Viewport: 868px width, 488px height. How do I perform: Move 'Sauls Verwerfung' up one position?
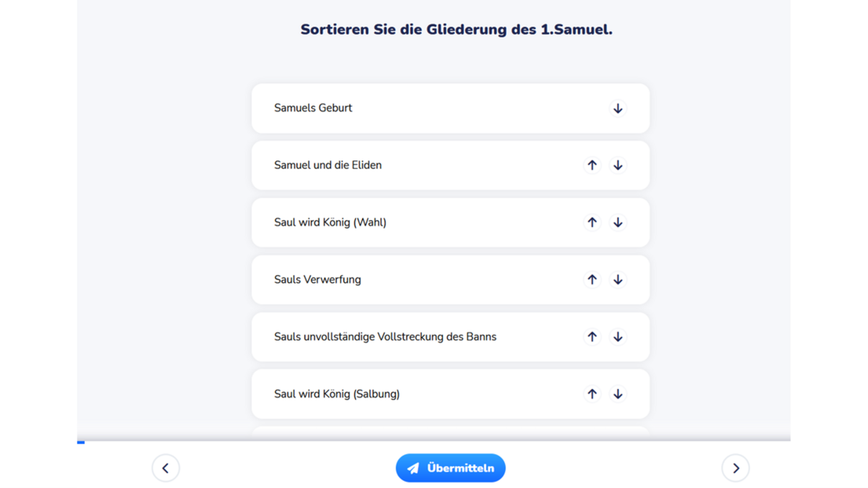pos(592,280)
